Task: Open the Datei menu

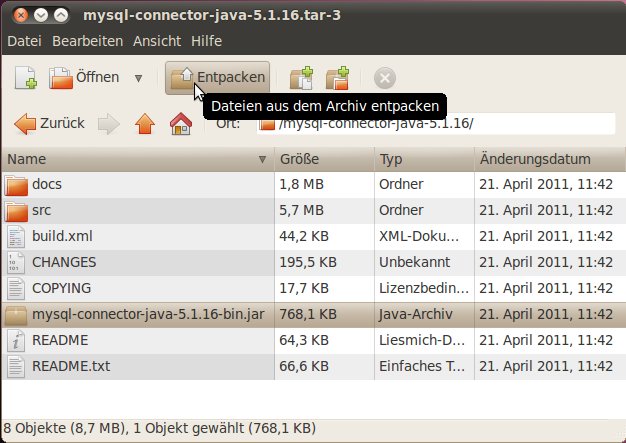Action: [x=24, y=41]
